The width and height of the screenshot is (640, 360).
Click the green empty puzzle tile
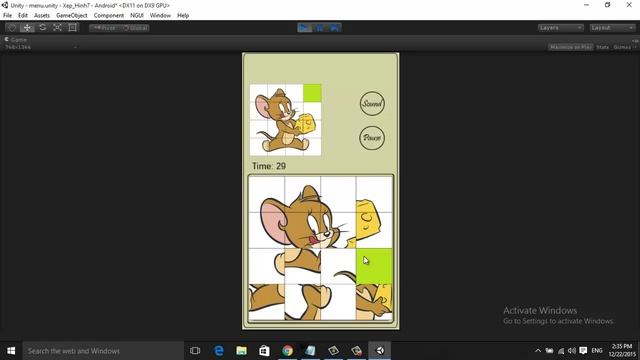[374, 266]
